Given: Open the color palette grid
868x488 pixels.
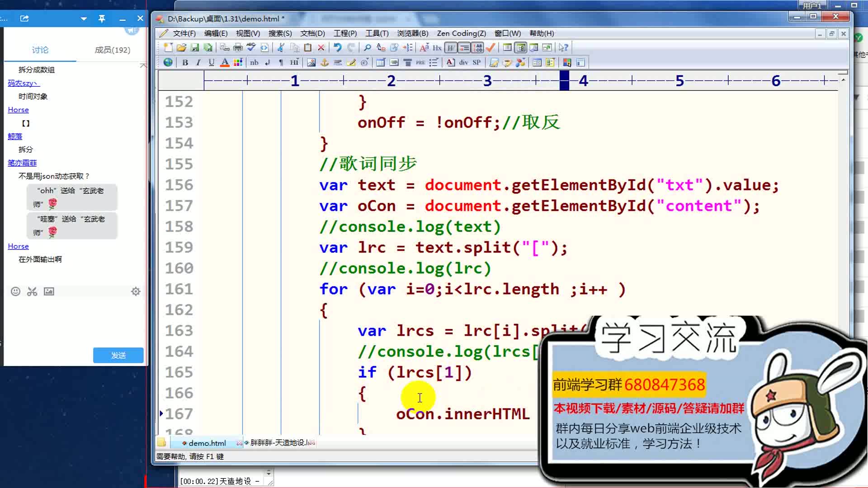Looking at the screenshot, I should point(238,62).
